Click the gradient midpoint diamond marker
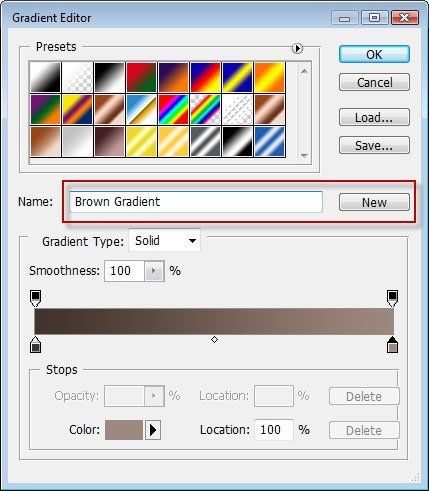Screen dimensions: 429x491 click(214, 340)
